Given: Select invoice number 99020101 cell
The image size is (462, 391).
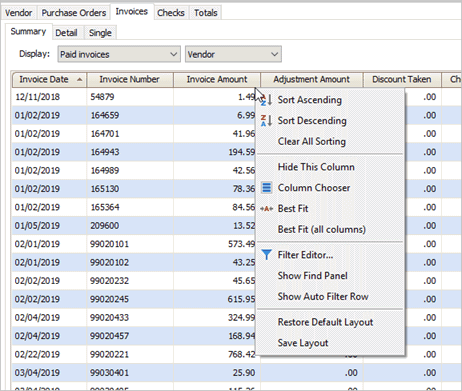Looking at the screenshot, I should [x=130, y=244].
